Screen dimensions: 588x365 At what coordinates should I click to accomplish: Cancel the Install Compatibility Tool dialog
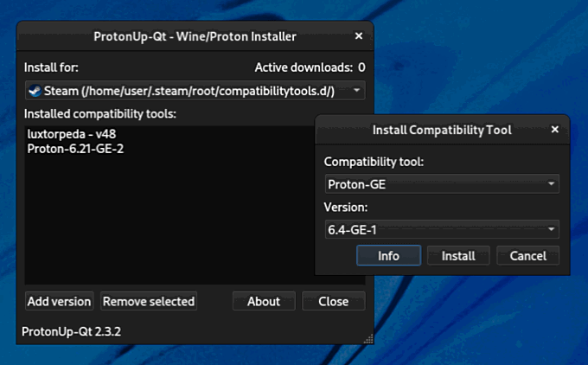tap(527, 256)
